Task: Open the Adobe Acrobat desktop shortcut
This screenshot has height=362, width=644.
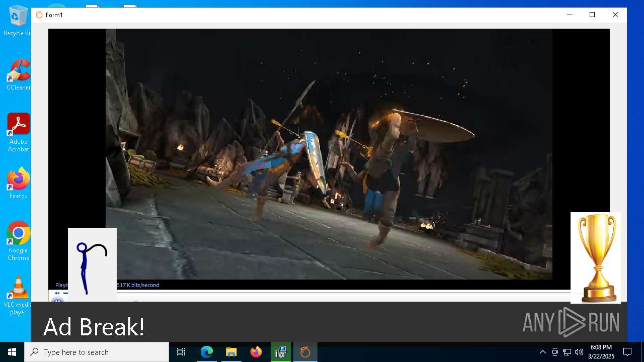Action: point(19,133)
